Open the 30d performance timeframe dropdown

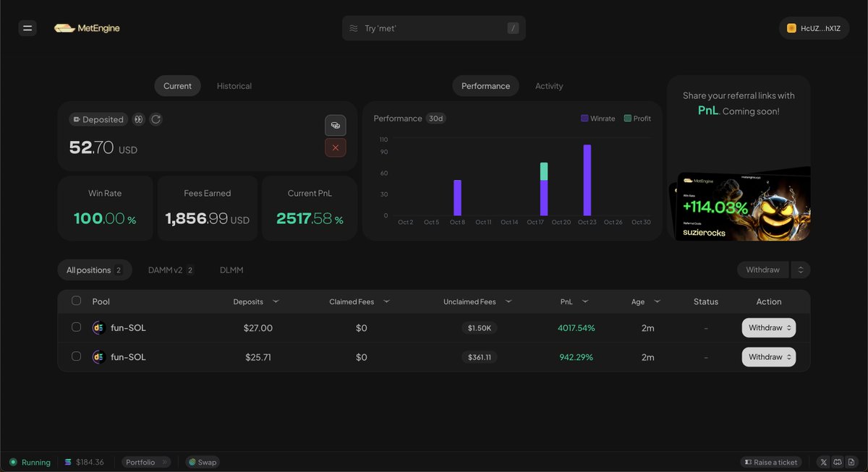[x=437, y=118]
